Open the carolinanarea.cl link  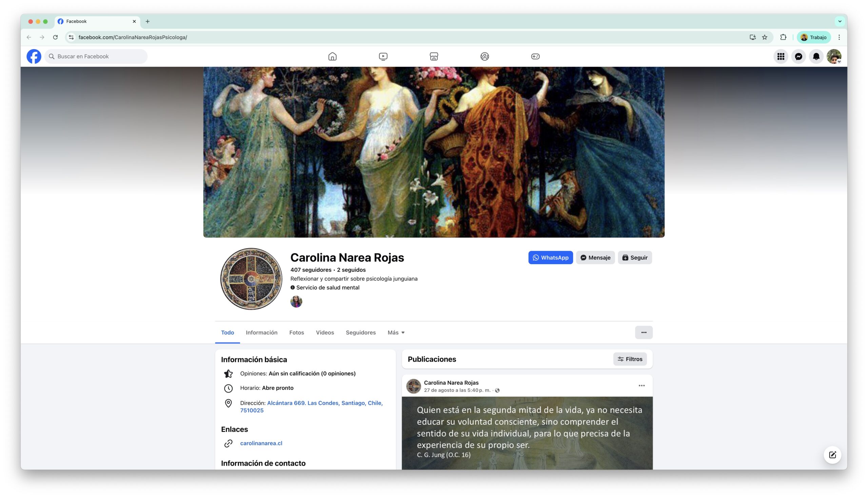pyautogui.click(x=261, y=443)
